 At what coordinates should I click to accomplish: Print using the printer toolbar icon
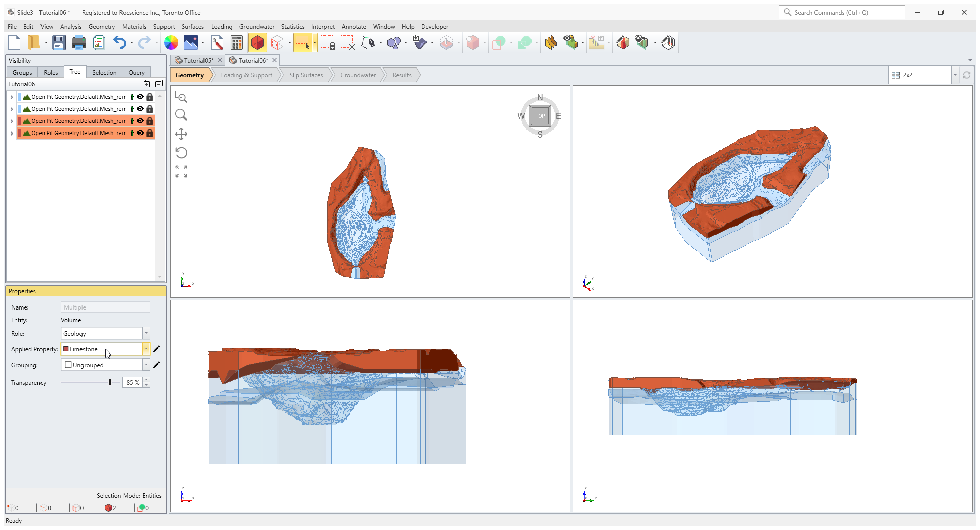point(79,43)
